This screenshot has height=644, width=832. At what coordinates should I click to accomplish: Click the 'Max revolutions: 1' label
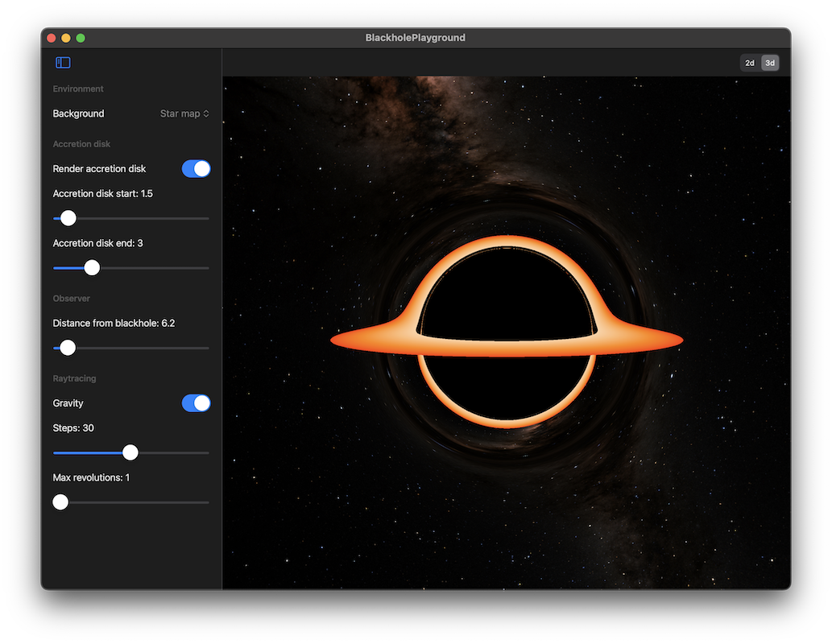[x=91, y=477]
